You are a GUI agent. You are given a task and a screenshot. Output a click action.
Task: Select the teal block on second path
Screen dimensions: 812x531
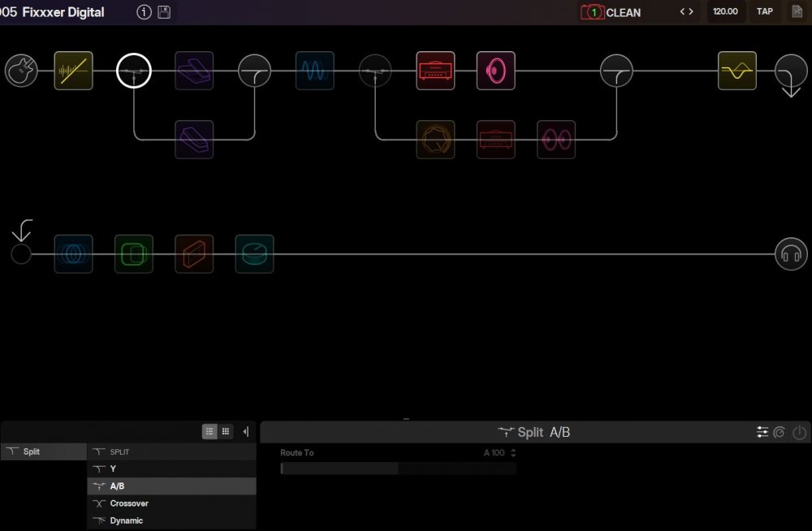[254, 254]
